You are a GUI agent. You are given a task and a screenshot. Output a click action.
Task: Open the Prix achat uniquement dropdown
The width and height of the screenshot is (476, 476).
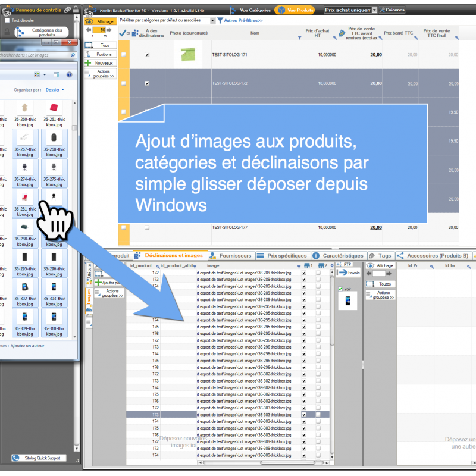(x=374, y=10)
